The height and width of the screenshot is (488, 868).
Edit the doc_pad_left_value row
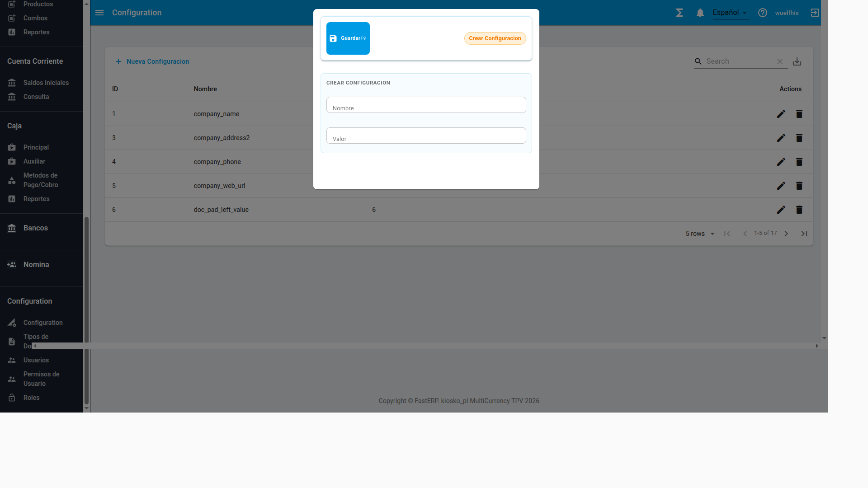pos(781,210)
